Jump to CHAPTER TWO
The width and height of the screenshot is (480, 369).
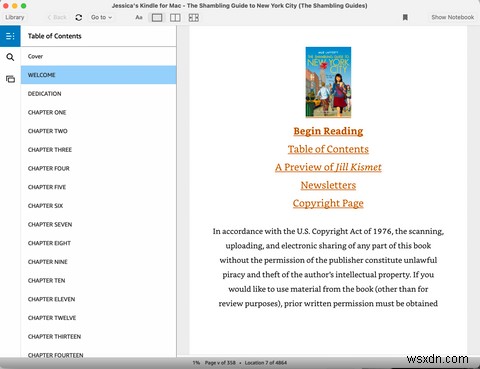click(x=98, y=131)
